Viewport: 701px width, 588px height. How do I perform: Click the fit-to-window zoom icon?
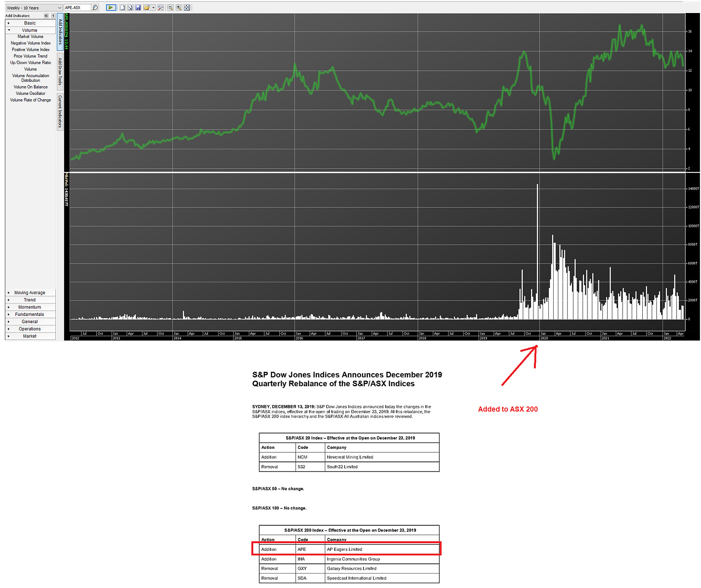click(187, 8)
